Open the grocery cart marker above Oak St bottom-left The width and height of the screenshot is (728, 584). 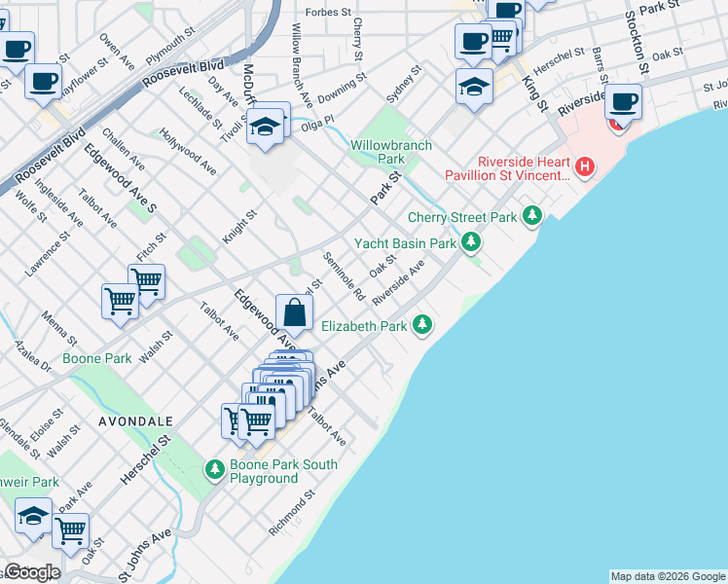point(71,532)
